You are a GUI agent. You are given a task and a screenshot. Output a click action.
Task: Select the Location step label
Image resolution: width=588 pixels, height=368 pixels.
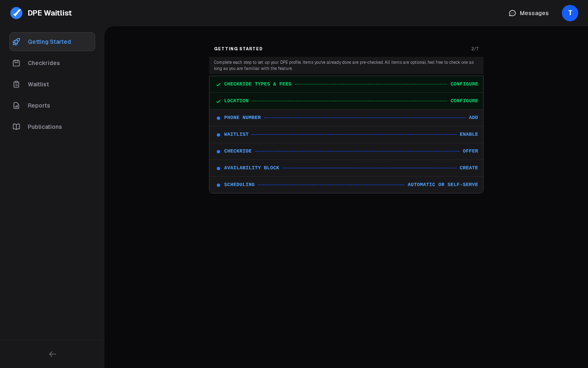tap(236, 101)
